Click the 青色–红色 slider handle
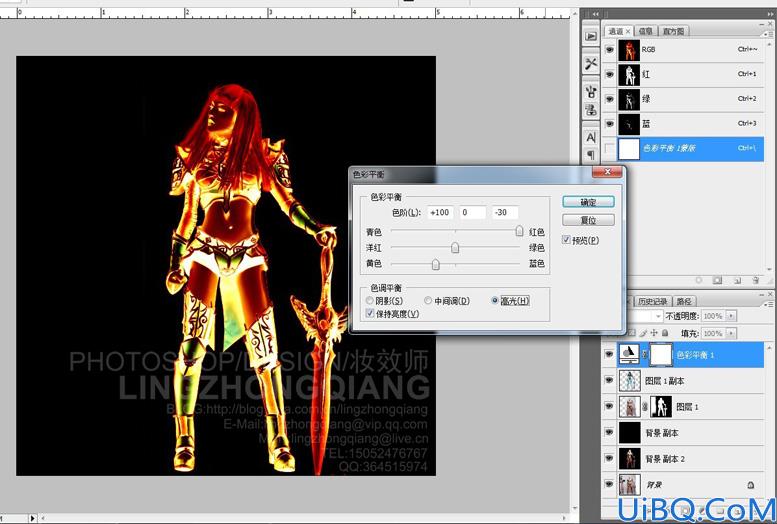This screenshot has height=524, width=777. [519, 231]
